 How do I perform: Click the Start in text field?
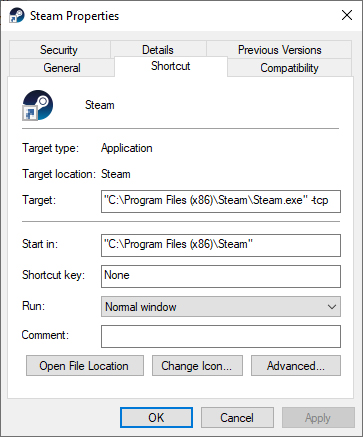[221, 245]
